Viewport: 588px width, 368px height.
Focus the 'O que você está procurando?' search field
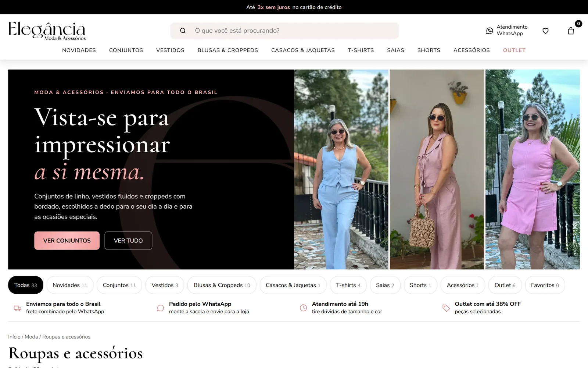284,31
